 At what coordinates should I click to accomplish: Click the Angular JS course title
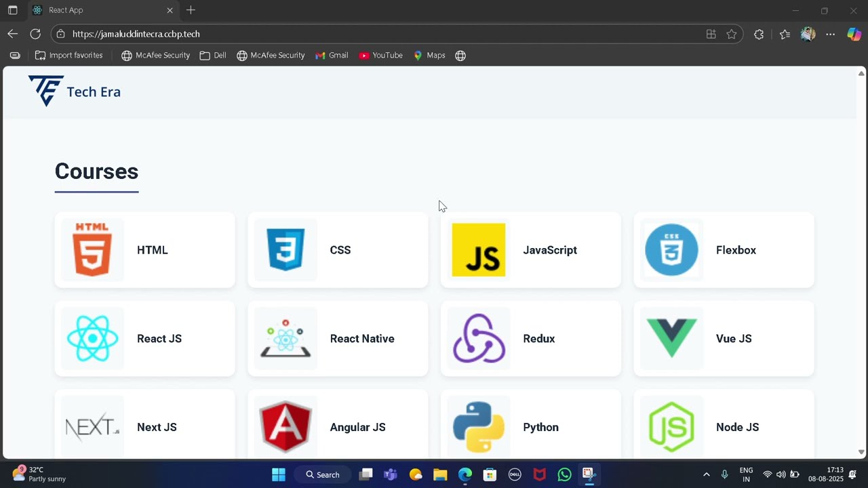[357, 428]
